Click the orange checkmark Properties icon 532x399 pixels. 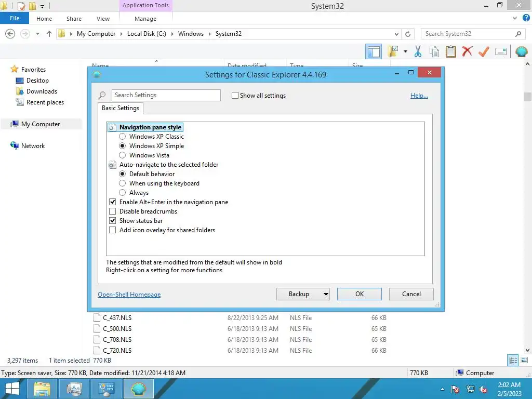tap(484, 51)
